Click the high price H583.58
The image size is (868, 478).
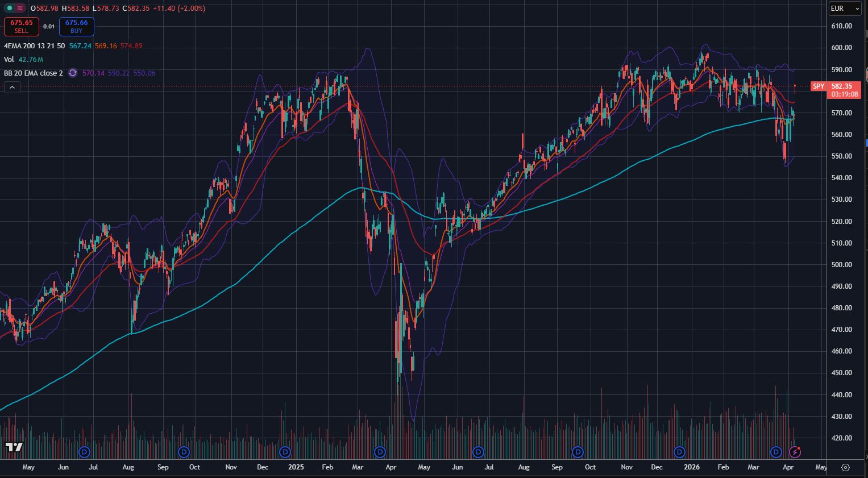(x=75, y=9)
